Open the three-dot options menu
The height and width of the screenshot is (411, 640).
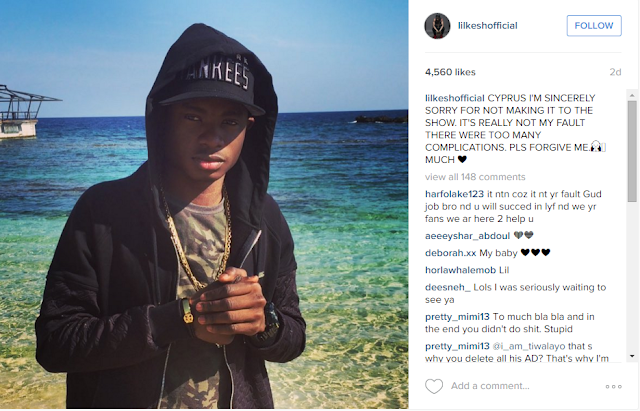click(613, 387)
